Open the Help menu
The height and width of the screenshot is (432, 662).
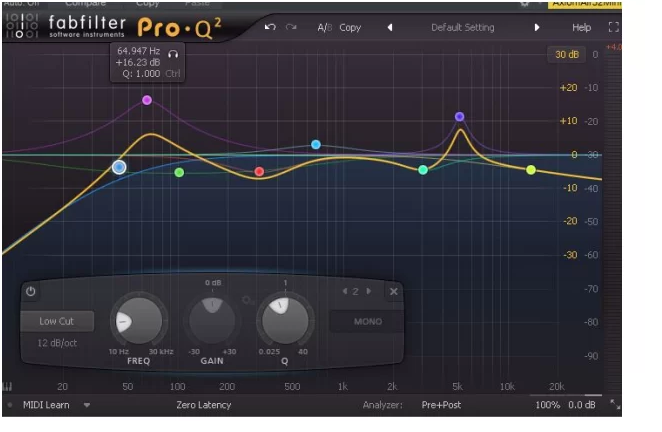[x=581, y=27]
